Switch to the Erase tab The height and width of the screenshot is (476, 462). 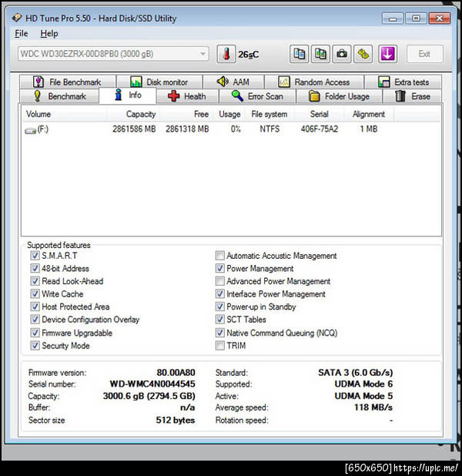coord(413,96)
